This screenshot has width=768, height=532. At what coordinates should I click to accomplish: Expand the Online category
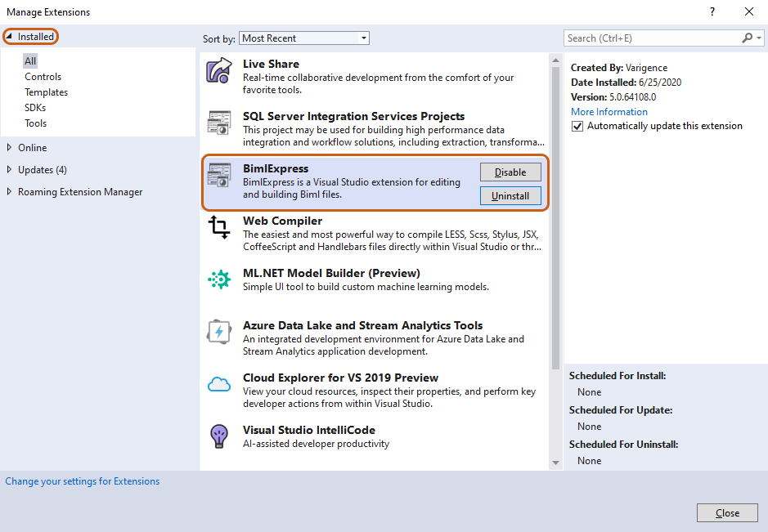point(9,147)
